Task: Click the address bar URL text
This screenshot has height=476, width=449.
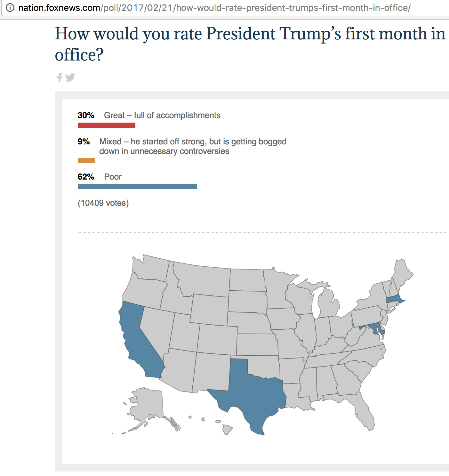Action: 214,8
